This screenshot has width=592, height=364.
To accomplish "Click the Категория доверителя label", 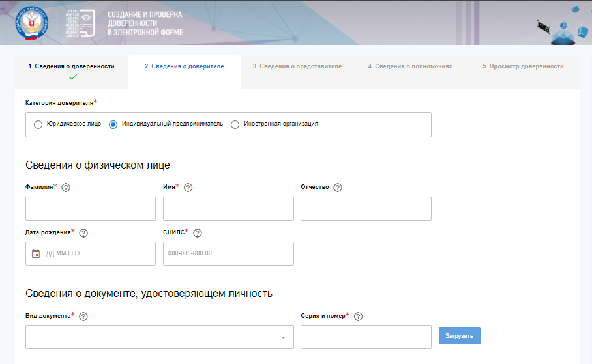I will point(59,103).
